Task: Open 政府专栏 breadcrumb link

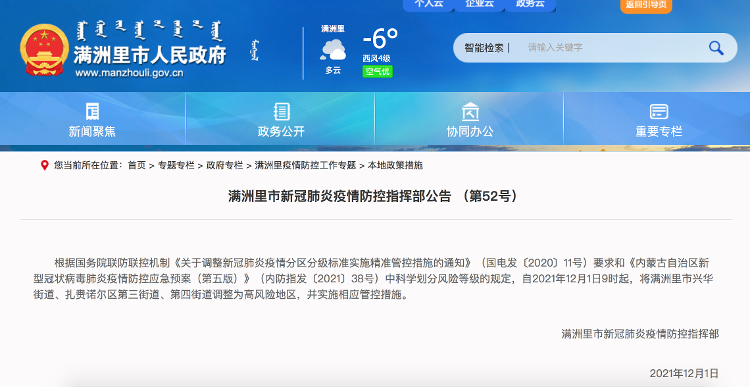Action: pyautogui.click(x=225, y=166)
